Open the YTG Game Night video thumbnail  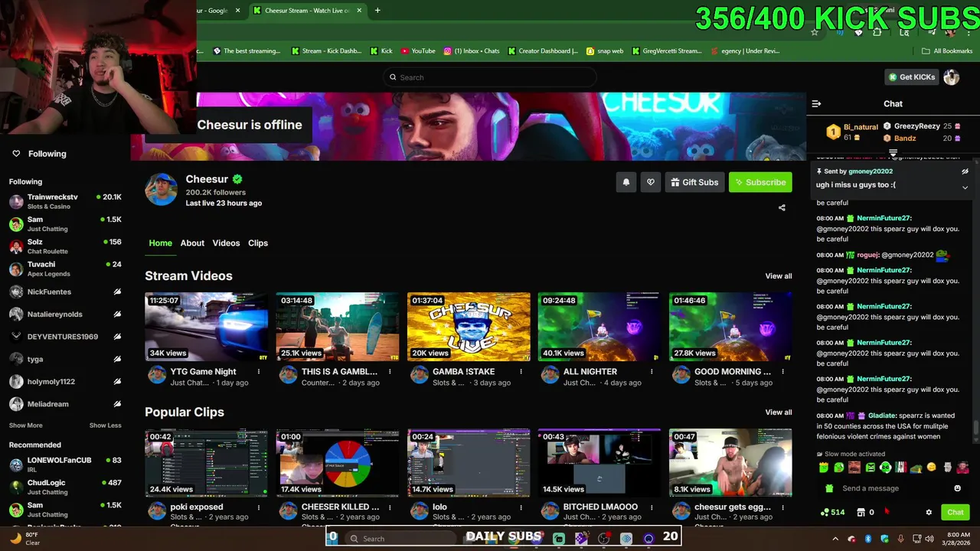(207, 327)
